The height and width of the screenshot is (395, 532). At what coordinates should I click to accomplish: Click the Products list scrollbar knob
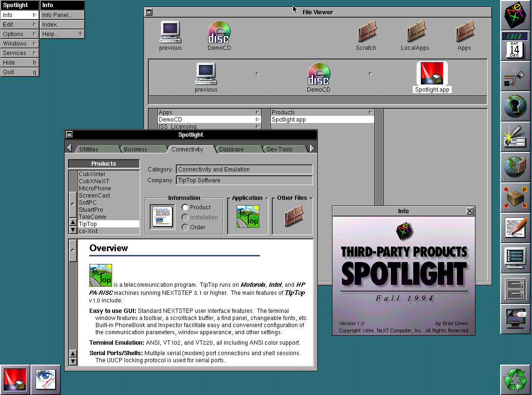(73, 203)
